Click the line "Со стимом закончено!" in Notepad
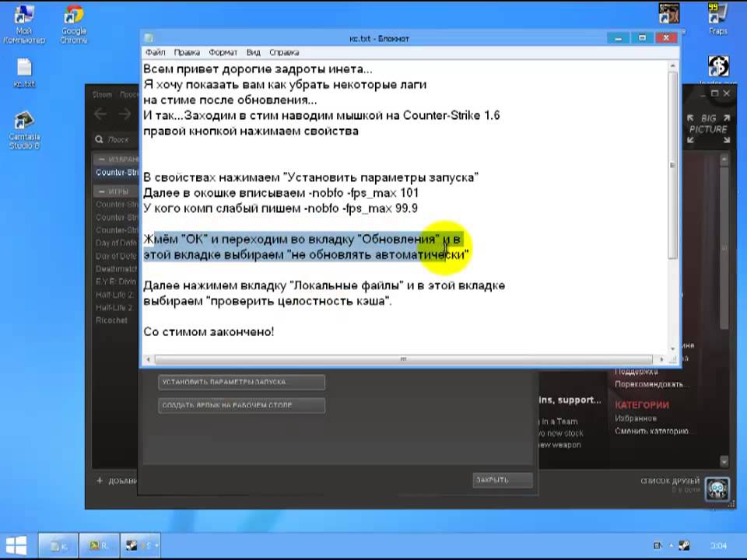 pyautogui.click(x=209, y=332)
